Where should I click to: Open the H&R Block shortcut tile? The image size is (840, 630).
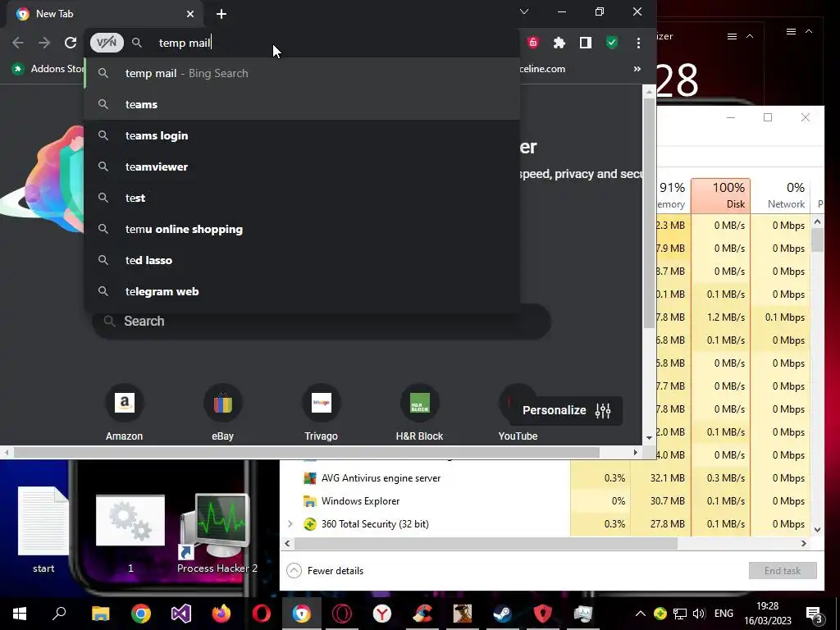point(419,412)
